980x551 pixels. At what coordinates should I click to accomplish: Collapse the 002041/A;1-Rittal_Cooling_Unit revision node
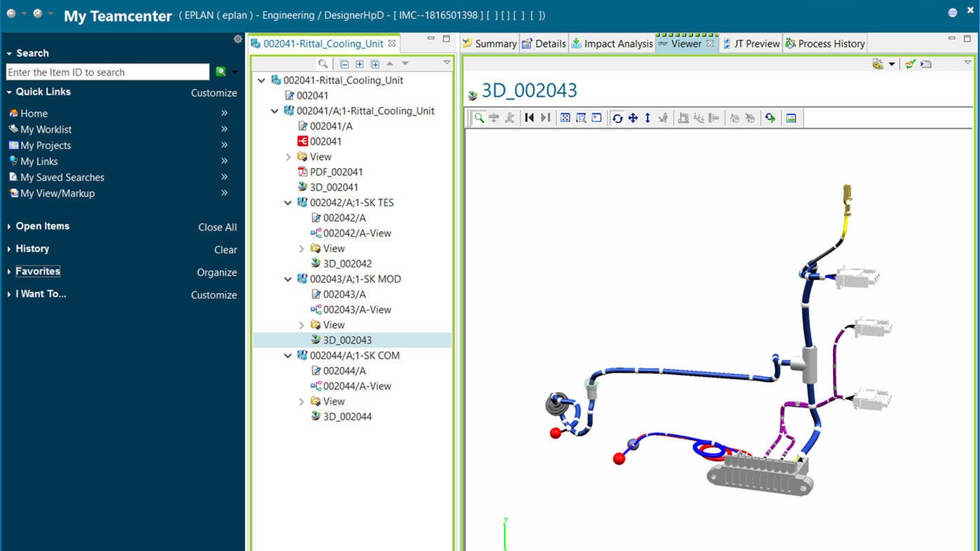pos(275,111)
